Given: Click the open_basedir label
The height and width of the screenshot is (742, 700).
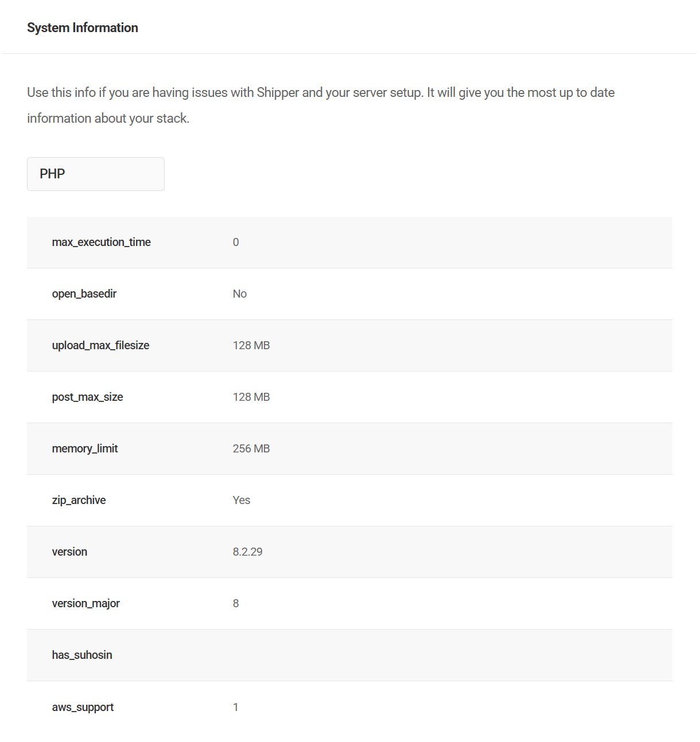Looking at the screenshot, I should click(x=84, y=294).
